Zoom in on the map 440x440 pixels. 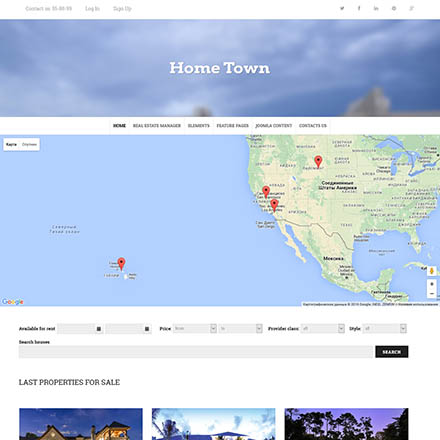(x=432, y=284)
